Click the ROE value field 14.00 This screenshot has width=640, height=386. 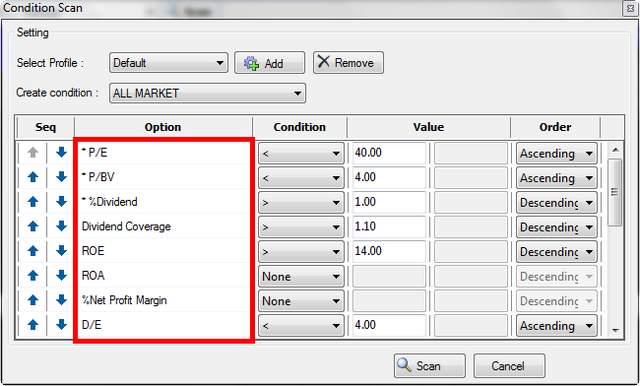[x=389, y=251]
